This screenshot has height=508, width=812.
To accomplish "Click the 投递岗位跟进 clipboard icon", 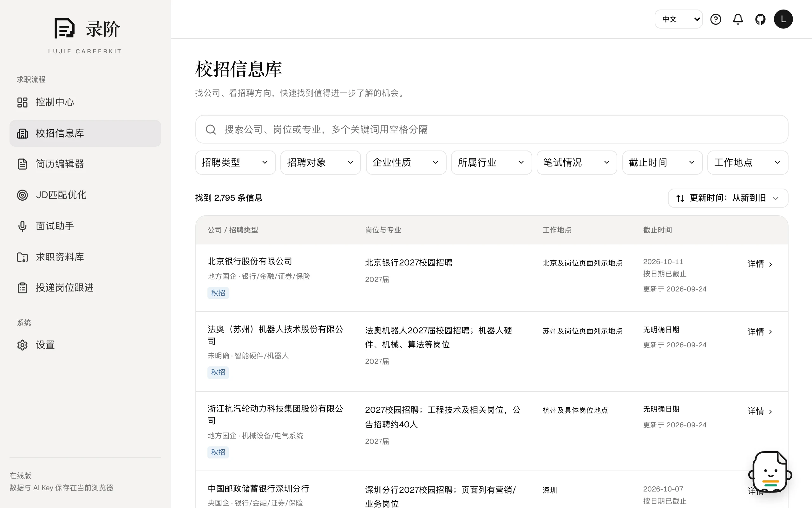I will (x=23, y=288).
